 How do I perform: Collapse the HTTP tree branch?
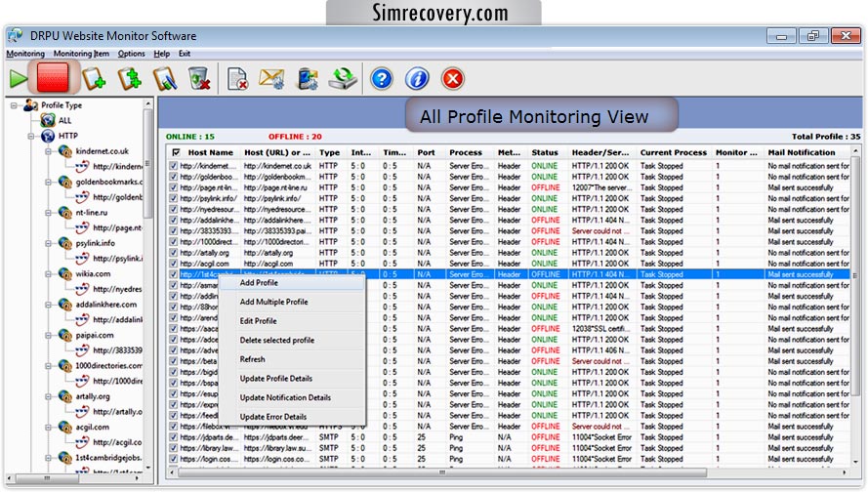click(x=31, y=136)
